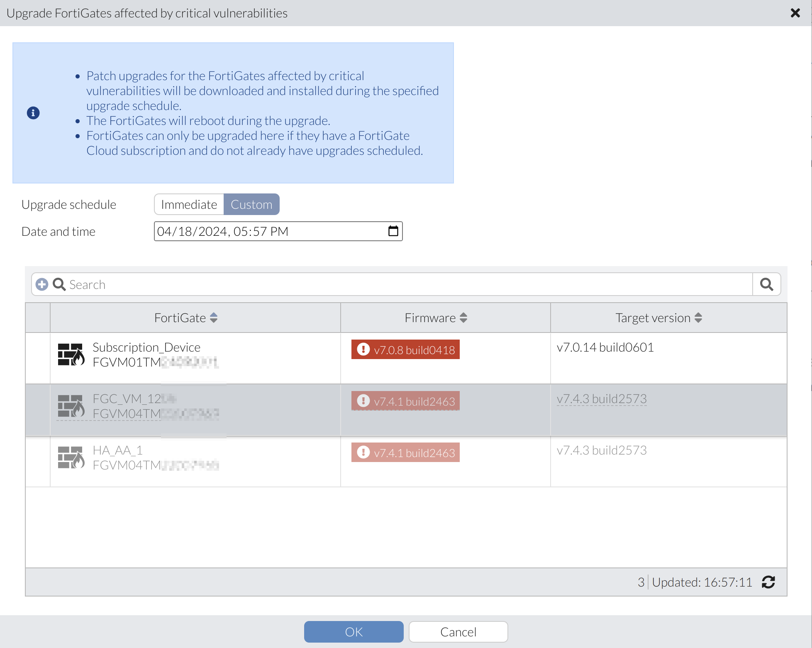The width and height of the screenshot is (812, 648).
Task: Click the FortiGate icon for HA_AA_1
Action: click(71, 457)
